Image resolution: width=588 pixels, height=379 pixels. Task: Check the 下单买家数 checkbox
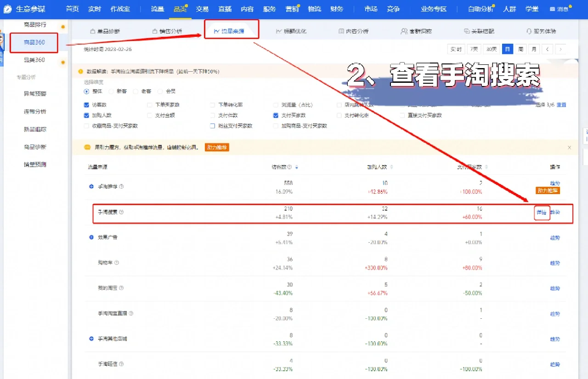point(150,105)
